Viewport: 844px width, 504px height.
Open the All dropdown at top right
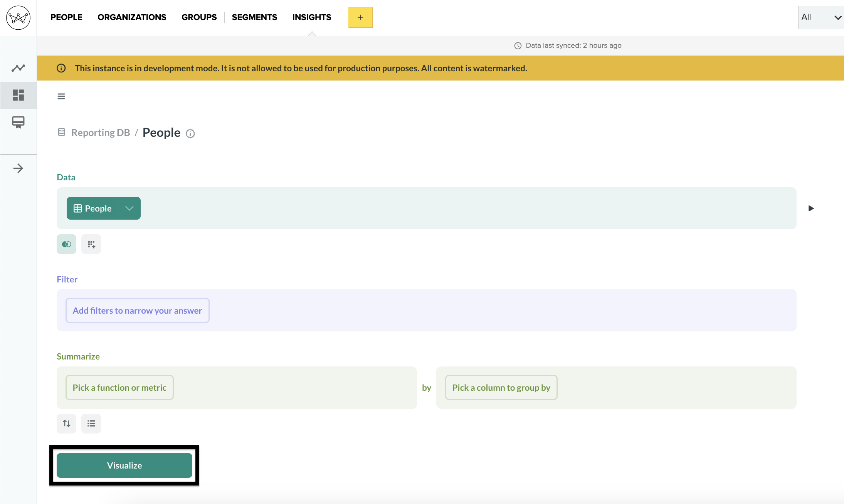(x=821, y=17)
